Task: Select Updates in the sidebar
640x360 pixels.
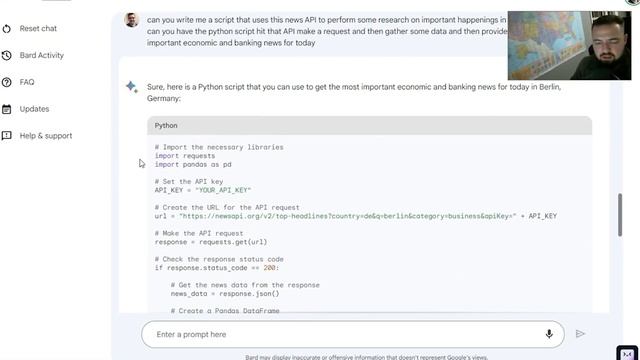Action: coord(34,109)
